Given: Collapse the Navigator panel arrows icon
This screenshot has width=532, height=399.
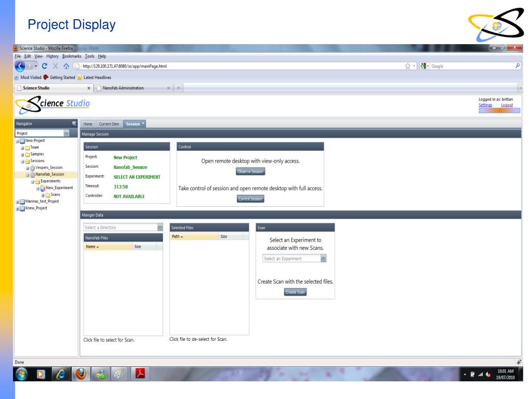Looking at the screenshot, I should click(74, 124).
